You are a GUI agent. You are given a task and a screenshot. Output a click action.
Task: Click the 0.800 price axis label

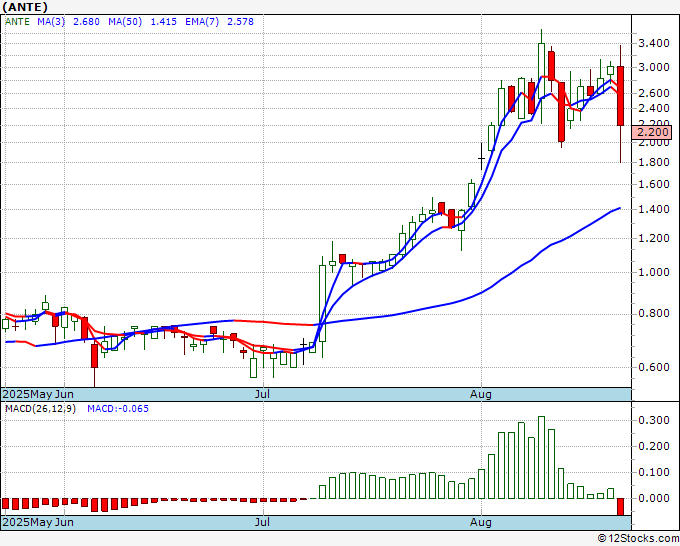(654, 314)
